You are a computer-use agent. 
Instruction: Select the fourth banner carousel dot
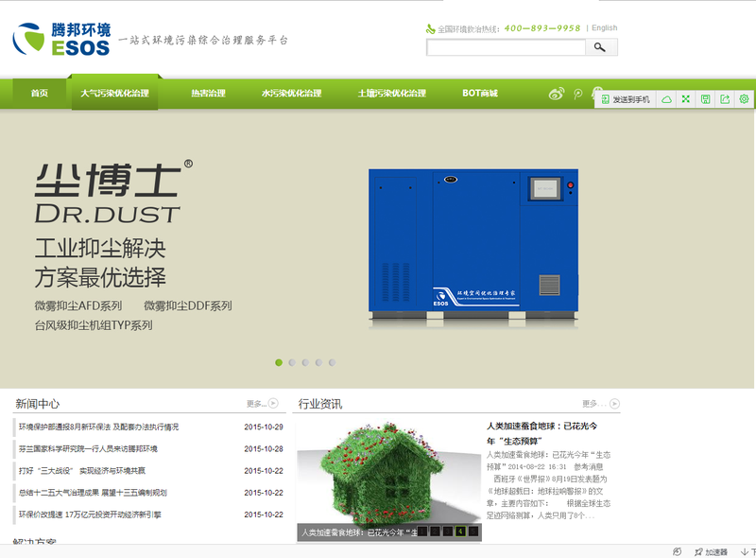click(318, 362)
